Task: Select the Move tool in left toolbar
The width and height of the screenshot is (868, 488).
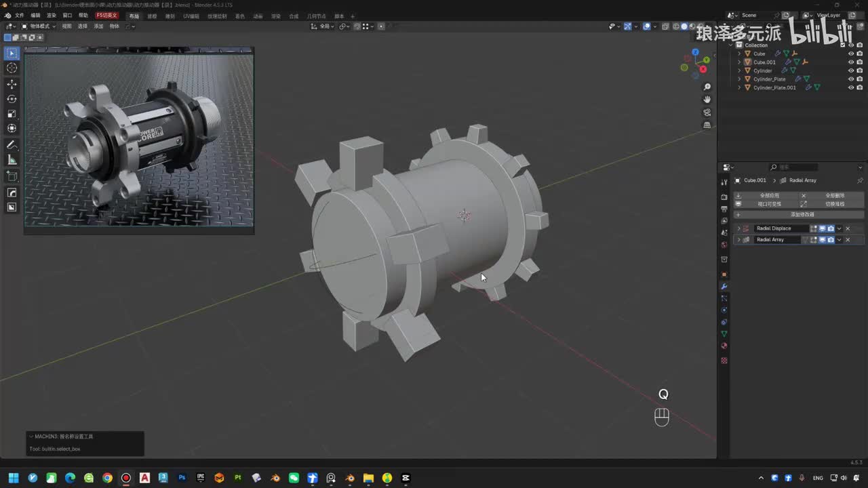Action: pos(12,84)
